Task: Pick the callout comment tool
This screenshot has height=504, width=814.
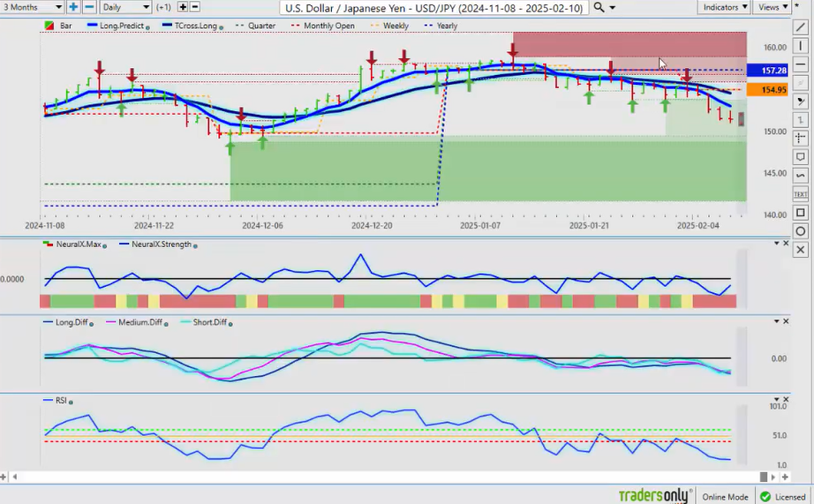Action: (x=800, y=157)
